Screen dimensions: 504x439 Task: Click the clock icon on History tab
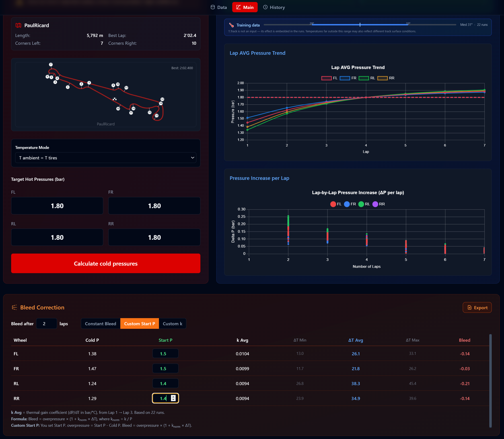point(265,7)
